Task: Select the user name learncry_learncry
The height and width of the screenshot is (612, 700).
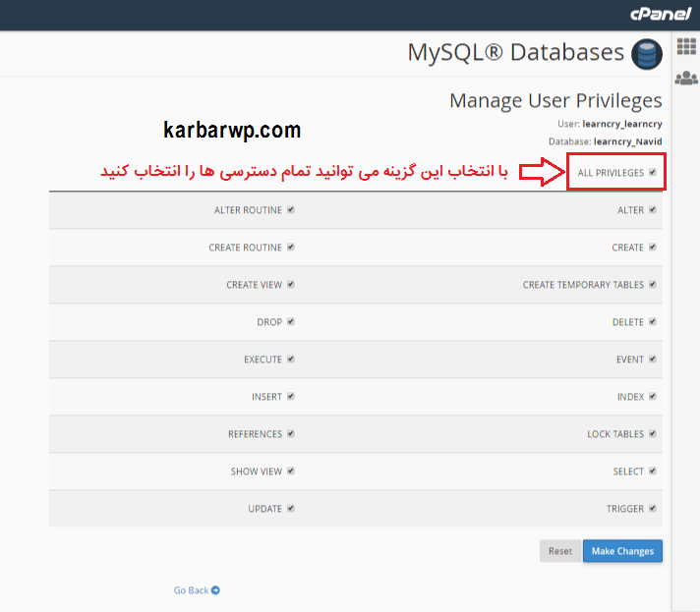Action: [x=622, y=124]
